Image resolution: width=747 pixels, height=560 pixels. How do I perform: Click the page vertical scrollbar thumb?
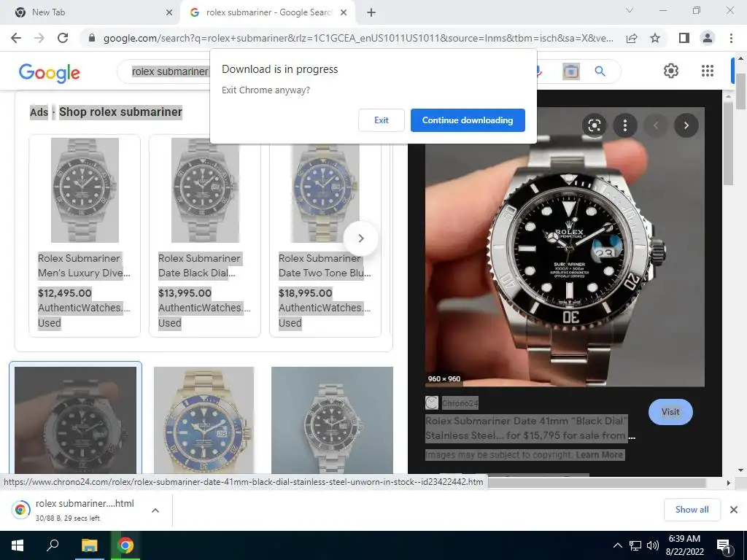[741, 91]
